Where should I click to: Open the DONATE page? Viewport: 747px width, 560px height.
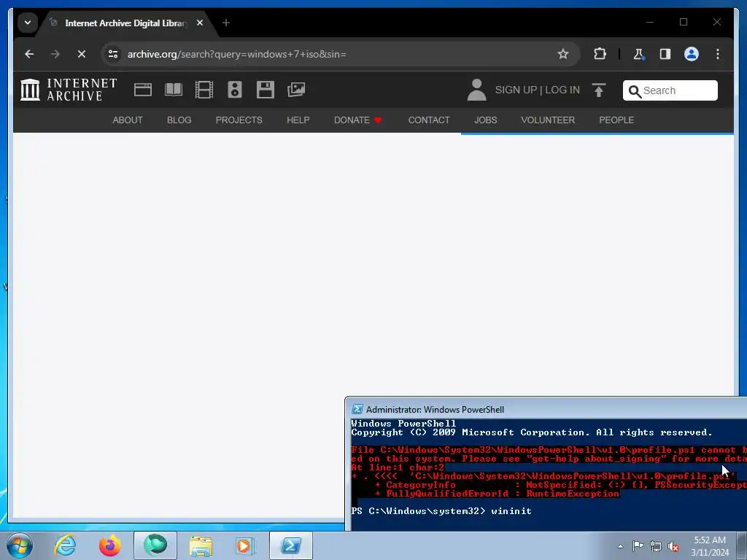(357, 120)
